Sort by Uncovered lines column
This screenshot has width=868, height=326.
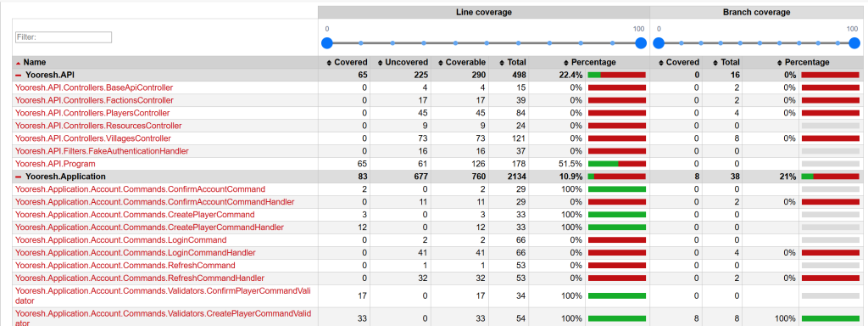pos(403,63)
